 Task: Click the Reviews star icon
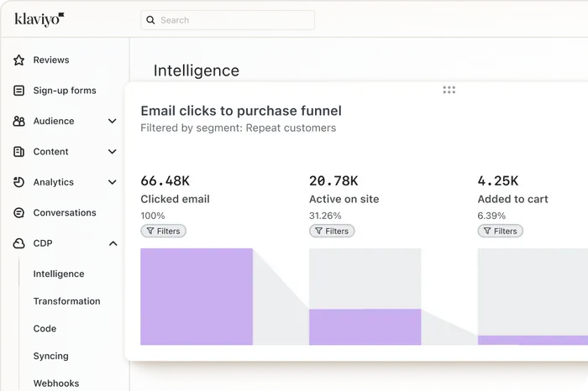tap(19, 60)
